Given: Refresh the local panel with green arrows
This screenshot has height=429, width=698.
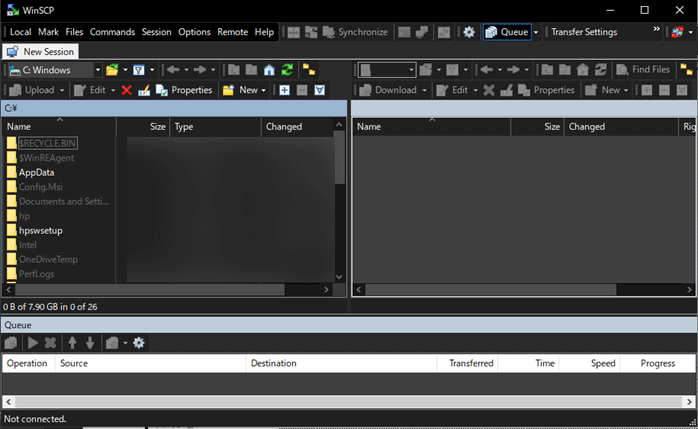Looking at the screenshot, I should pyautogui.click(x=288, y=70).
